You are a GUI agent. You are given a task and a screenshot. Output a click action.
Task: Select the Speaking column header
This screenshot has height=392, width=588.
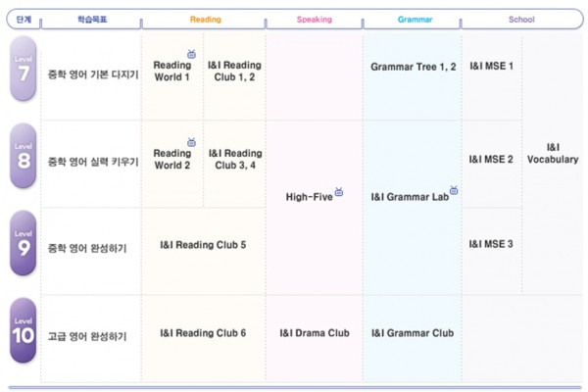(315, 20)
